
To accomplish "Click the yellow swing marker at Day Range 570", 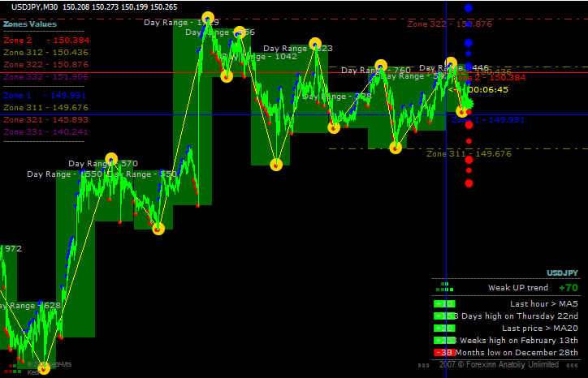I will pos(111,160).
